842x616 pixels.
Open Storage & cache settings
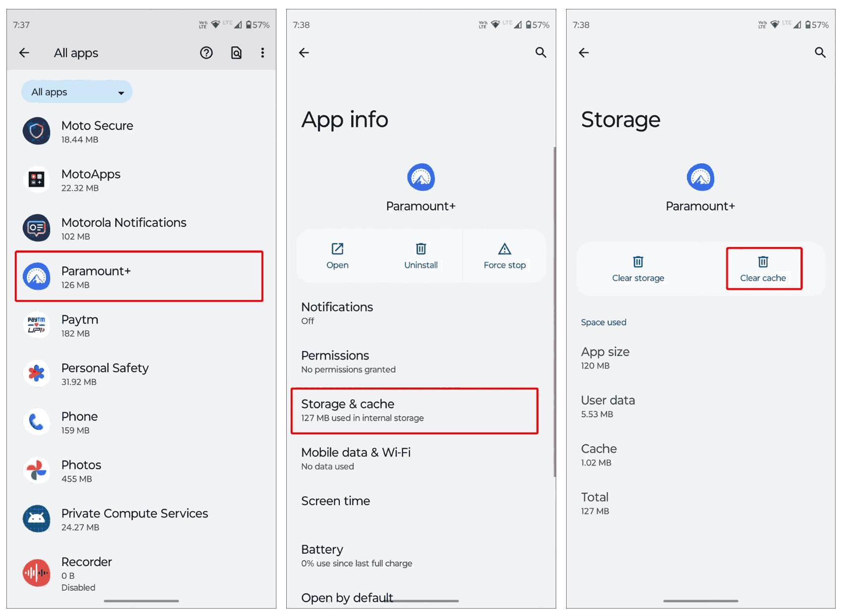pos(414,411)
